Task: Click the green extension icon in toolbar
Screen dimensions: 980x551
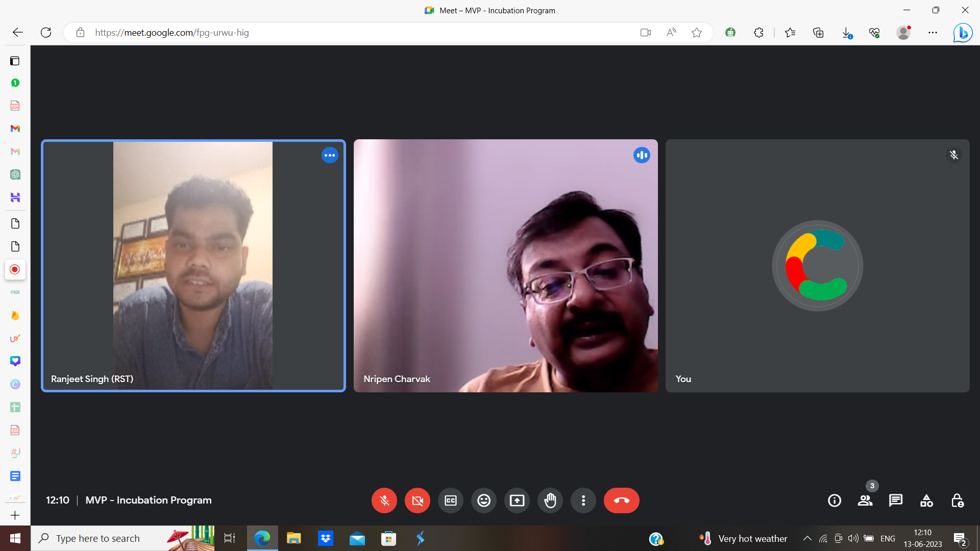Action: (x=730, y=33)
